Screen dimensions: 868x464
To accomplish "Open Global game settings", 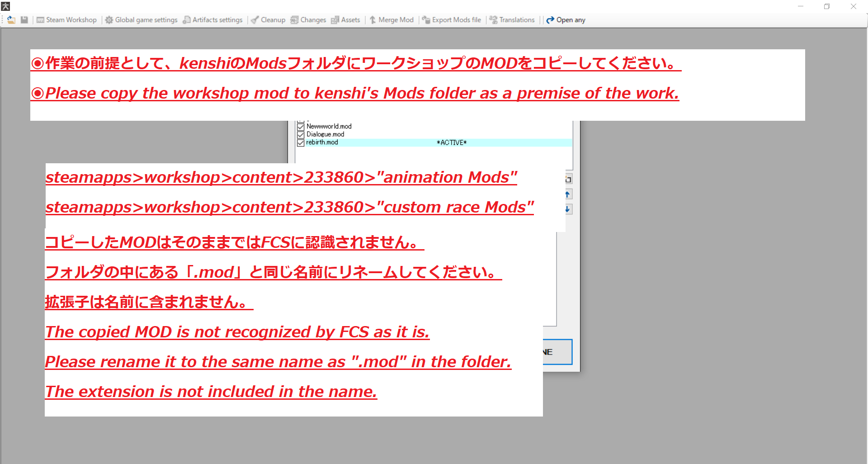I will coord(141,20).
